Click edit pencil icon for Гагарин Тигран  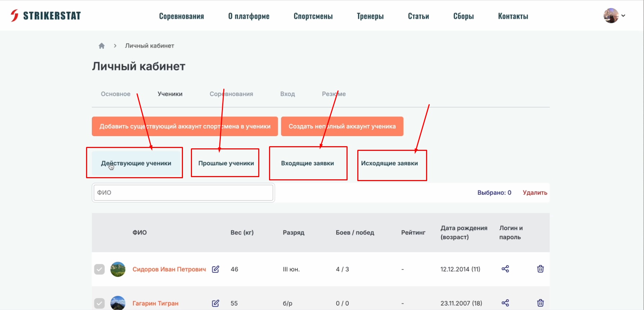[215, 303]
